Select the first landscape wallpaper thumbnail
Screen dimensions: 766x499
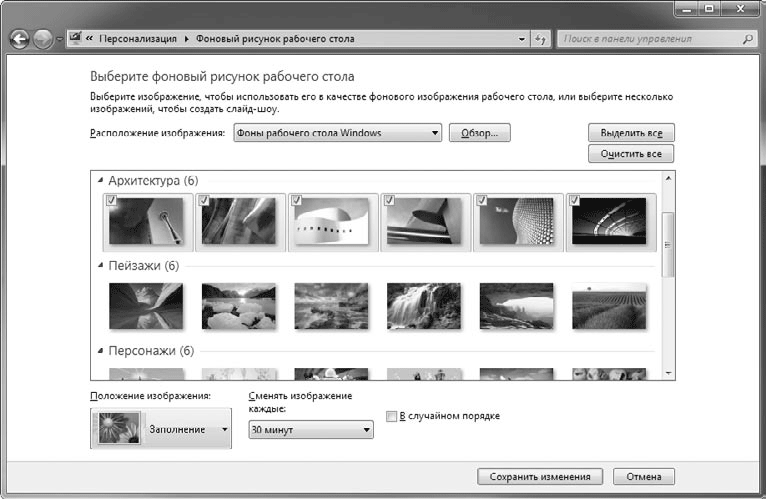click(146, 305)
